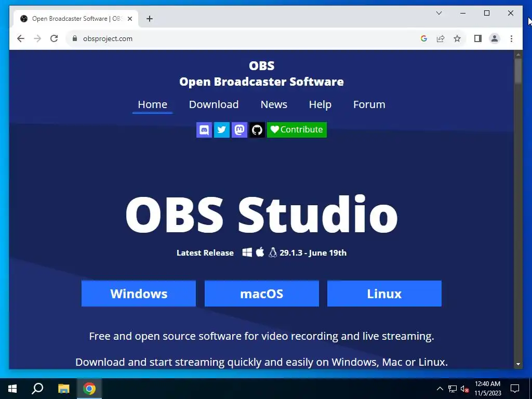Click the green Contribute button

pyautogui.click(x=297, y=129)
